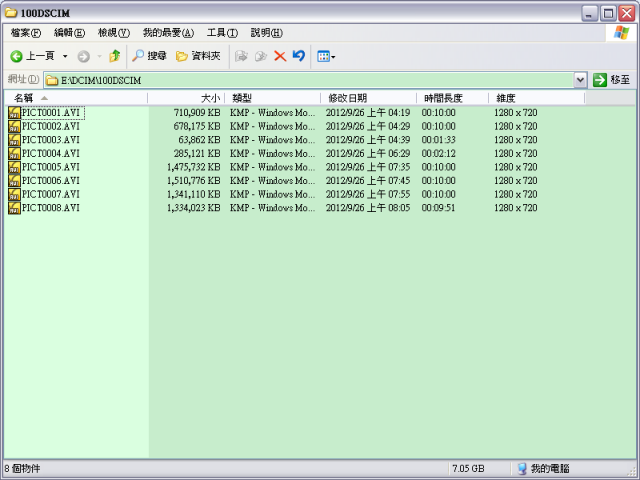
Task: Sort by the 修改日期 column header
Action: (x=369, y=98)
